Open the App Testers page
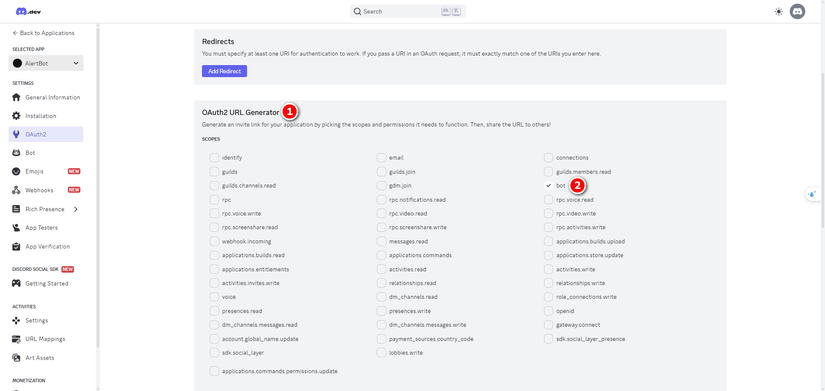This screenshot has height=391, width=825. [46, 228]
